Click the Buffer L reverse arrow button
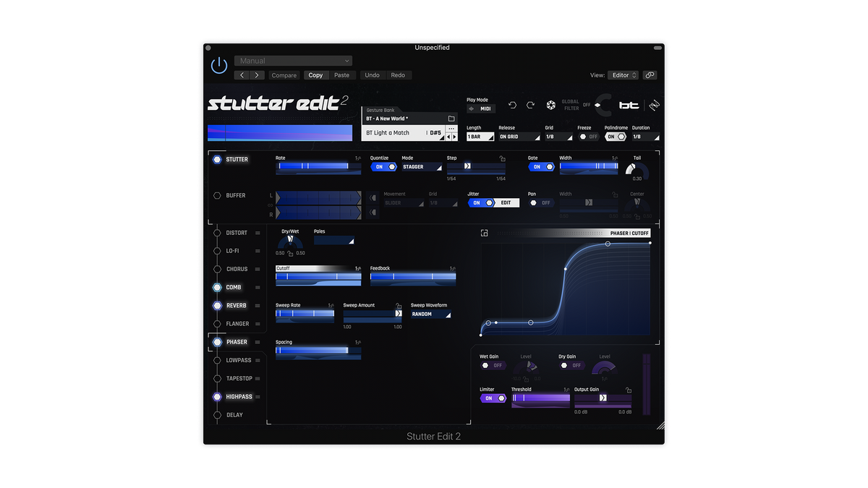This screenshot has height=488, width=868. click(x=372, y=197)
